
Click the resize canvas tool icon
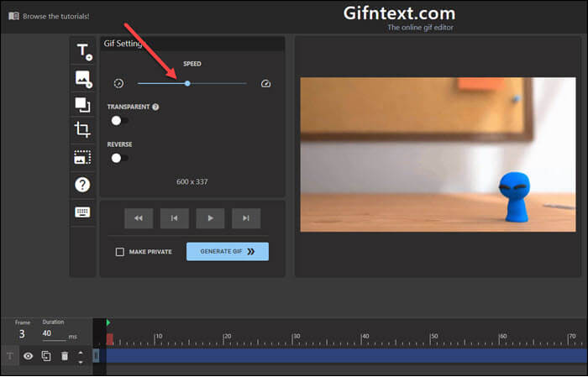pyautogui.click(x=82, y=105)
